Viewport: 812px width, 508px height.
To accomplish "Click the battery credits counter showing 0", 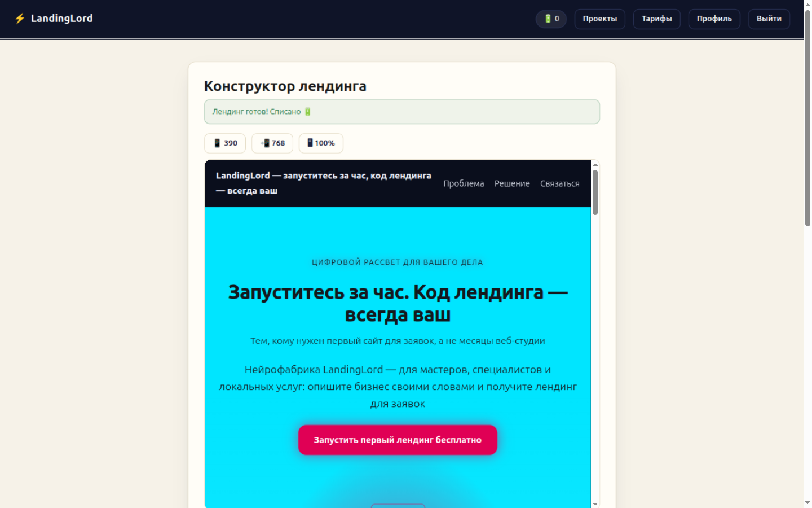I will 551,19.
